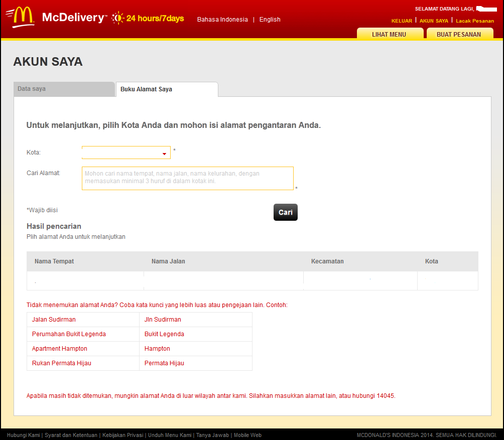504x440 pixels.
Task: Switch to the Data saya tab
Action: pos(64,89)
